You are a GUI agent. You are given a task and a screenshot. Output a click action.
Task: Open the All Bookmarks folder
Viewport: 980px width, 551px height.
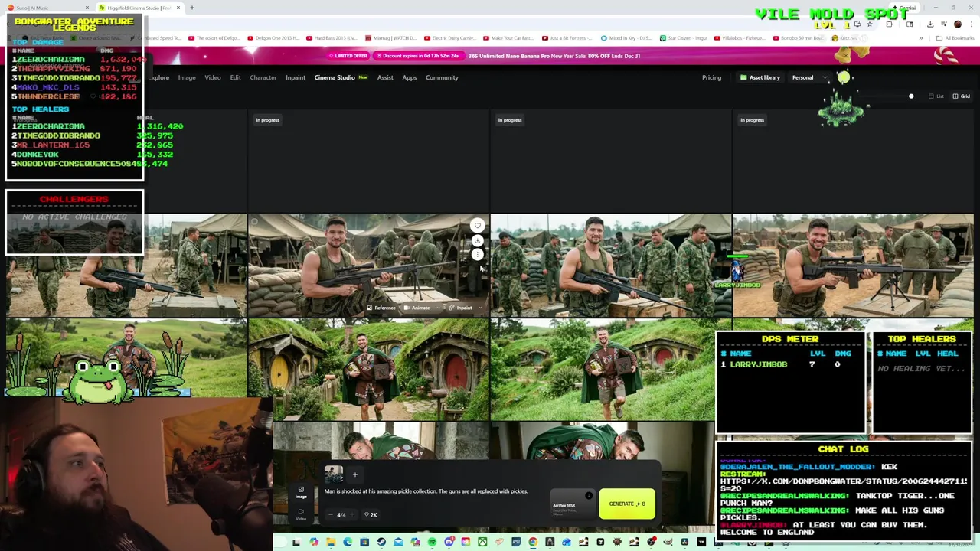[955, 38]
